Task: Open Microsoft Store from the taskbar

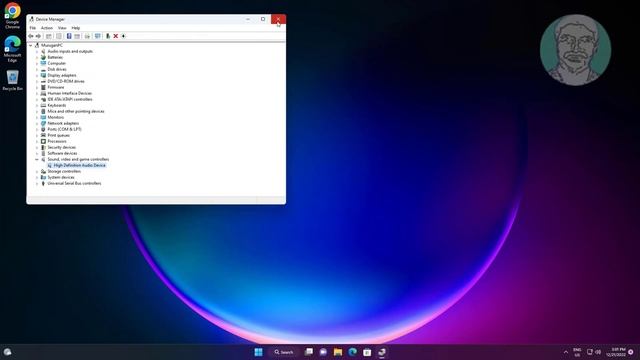Action: tap(367, 352)
